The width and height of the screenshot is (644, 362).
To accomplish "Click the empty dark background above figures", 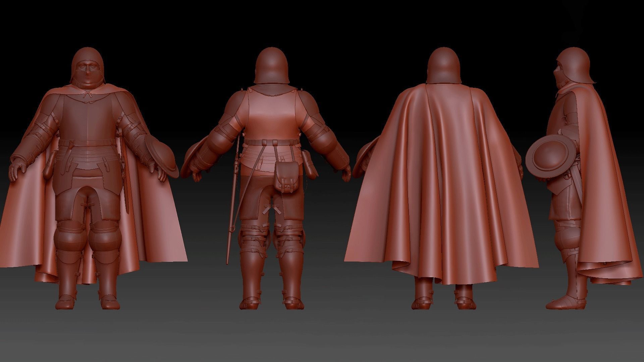I will (x=322, y=20).
